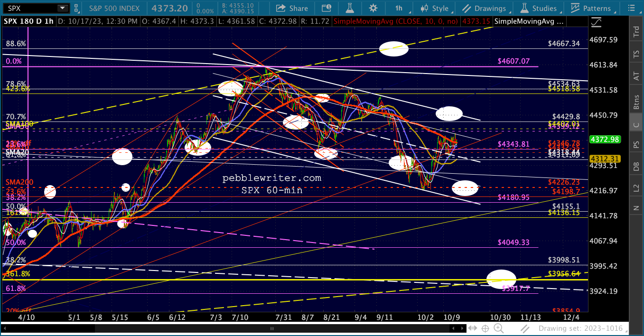Click the Share button

coord(292,8)
